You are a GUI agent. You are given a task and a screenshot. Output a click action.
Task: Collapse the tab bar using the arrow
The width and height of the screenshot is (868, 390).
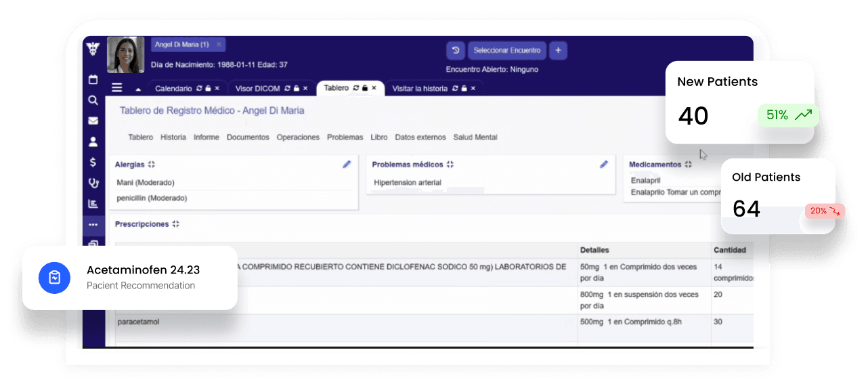[139, 88]
